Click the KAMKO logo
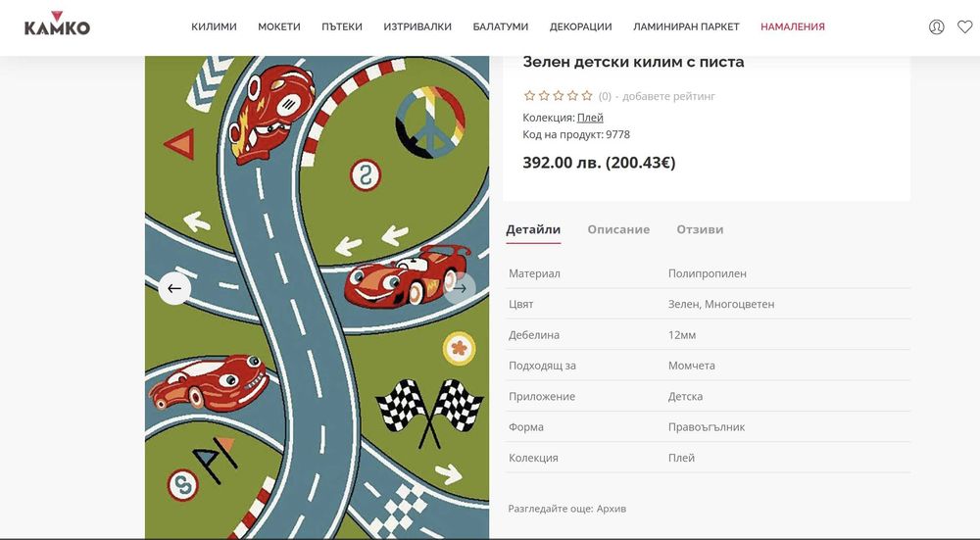980x540 pixels. click(57, 24)
